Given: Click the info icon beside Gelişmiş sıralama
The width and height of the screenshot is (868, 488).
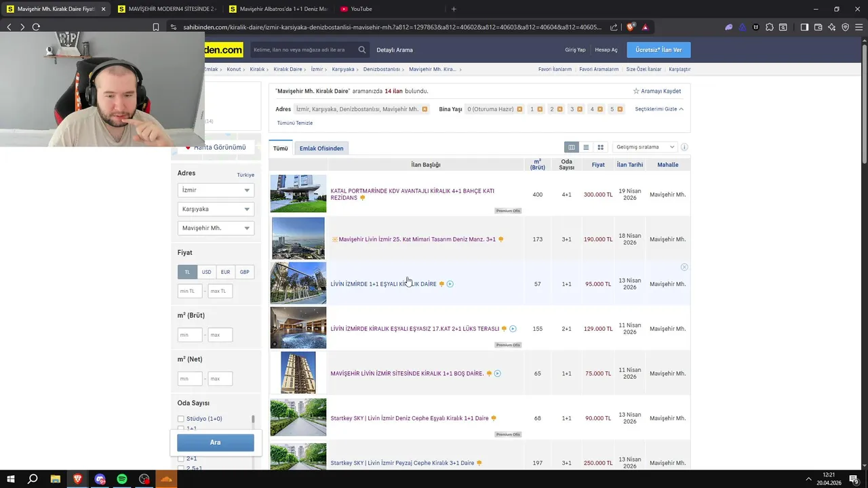Looking at the screenshot, I should [684, 147].
